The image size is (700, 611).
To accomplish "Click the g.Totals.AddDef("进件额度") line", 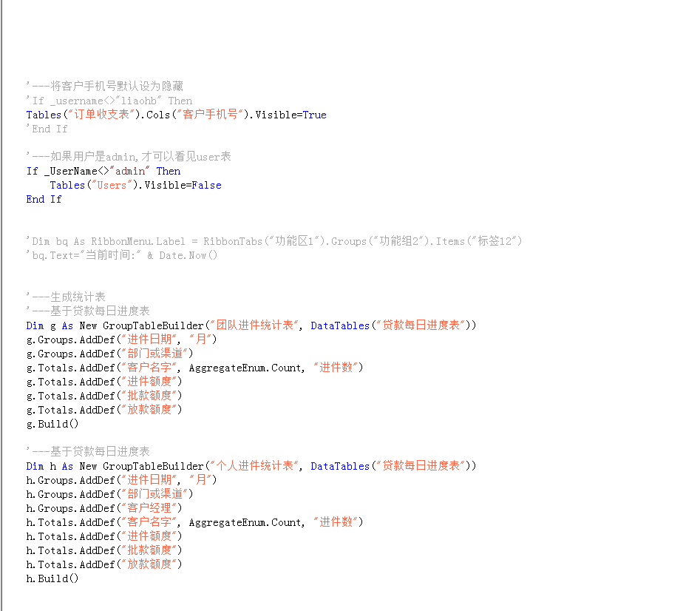I will pos(104,382).
